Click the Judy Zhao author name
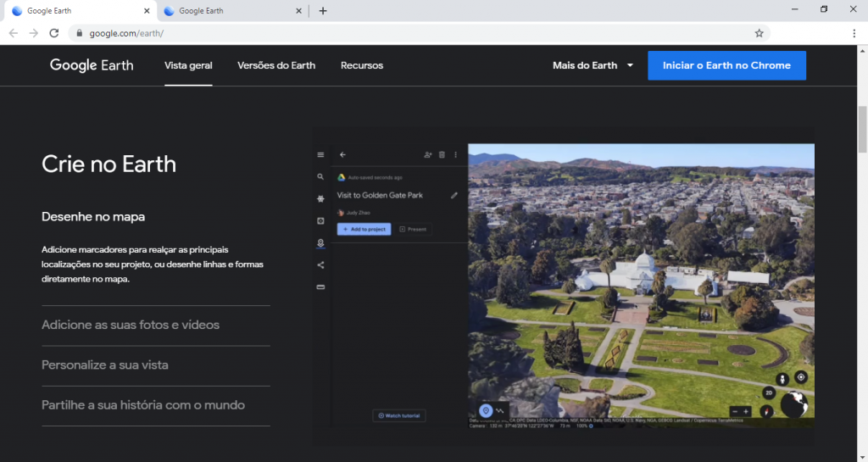 [359, 213]
